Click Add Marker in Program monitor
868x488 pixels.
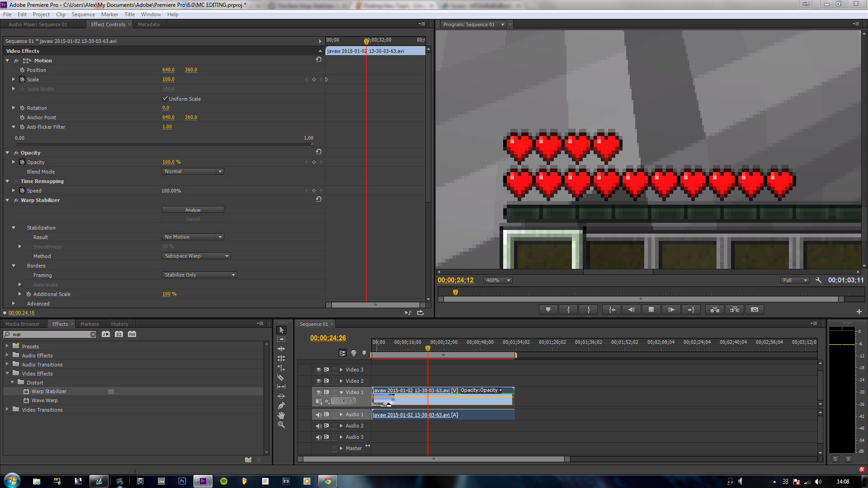pyautogui.click(x=548, y=310)
